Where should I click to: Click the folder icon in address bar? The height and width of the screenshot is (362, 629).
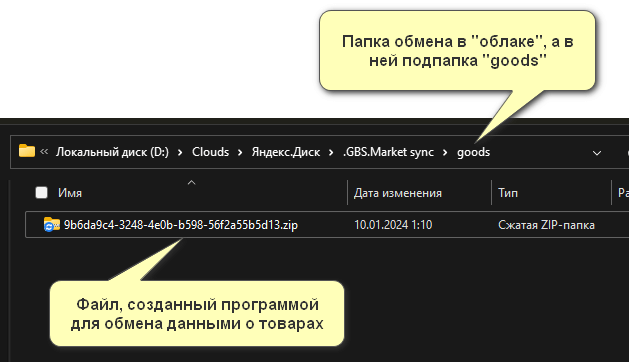pos(27,151)
